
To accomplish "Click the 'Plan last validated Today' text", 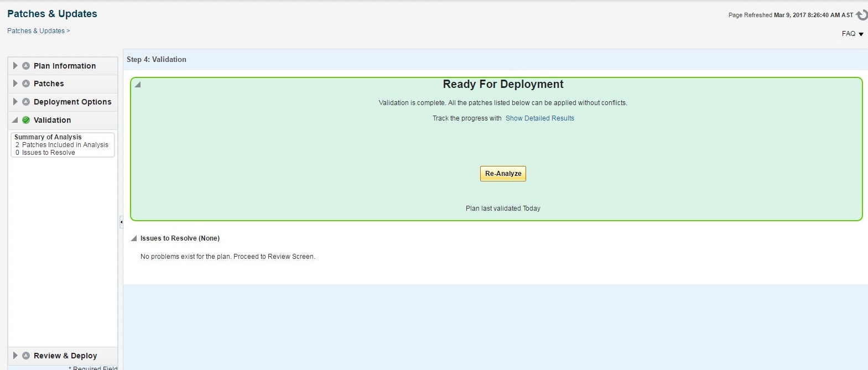I will pos(503,209).
